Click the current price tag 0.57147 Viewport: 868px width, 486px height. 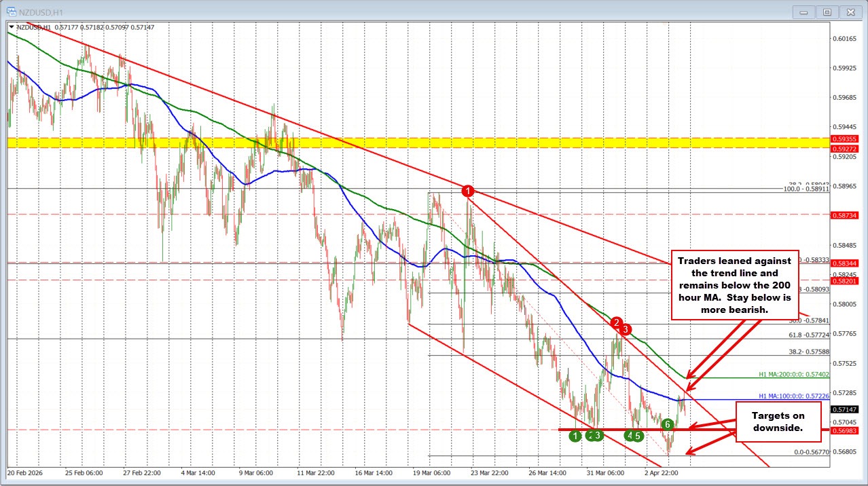coord(844,409)
